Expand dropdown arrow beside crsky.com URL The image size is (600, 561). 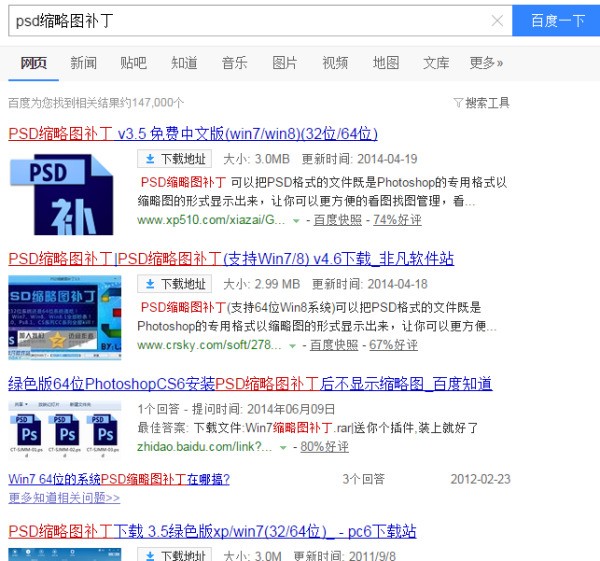tap(293, 346)
